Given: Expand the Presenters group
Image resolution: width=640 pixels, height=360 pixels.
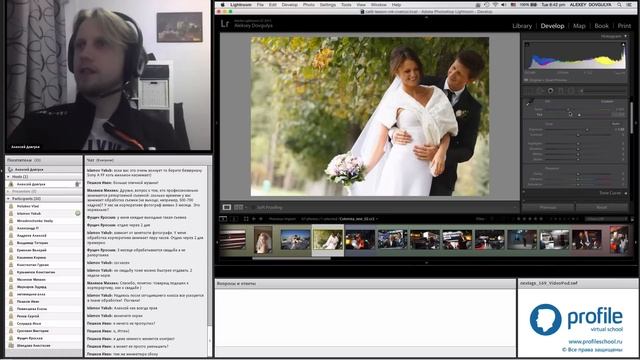Looking at the screenshot, I should click(8, 191).
